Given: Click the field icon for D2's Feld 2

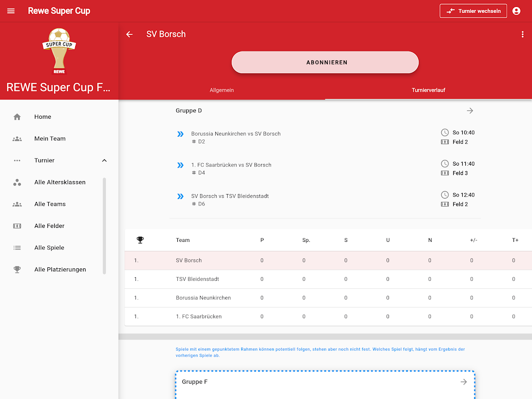Looking at the screenshot, I should pos(444,142).
